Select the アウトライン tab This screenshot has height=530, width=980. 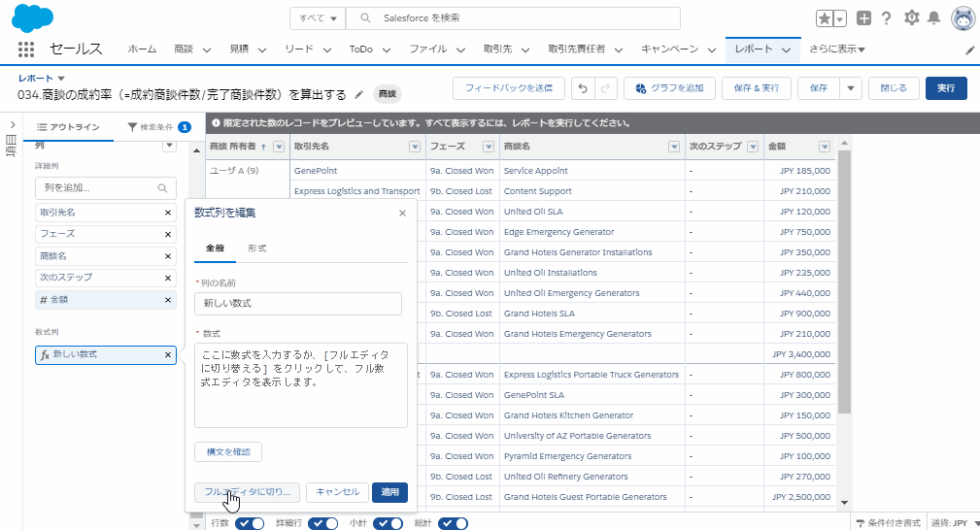click(x=69, y=127)
